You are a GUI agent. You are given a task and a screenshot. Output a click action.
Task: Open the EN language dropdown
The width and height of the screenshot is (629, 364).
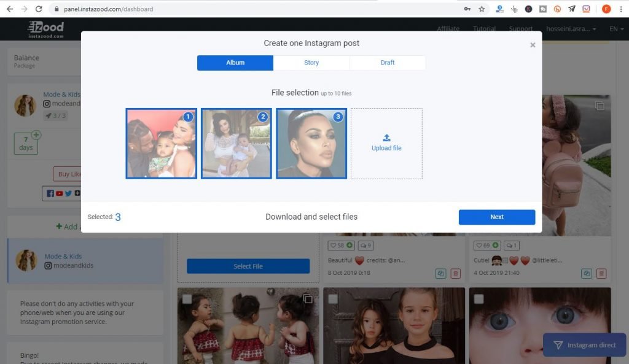coord(616,29)
